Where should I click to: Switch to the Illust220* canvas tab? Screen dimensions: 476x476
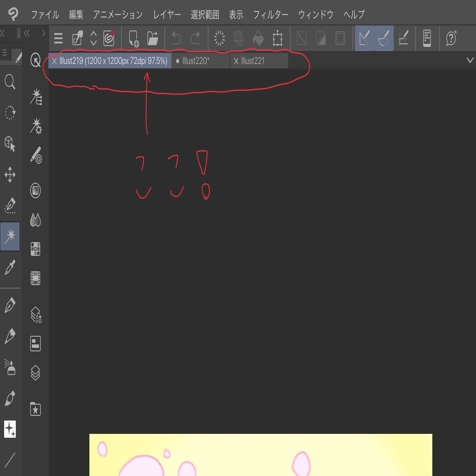tap(201, 61)
